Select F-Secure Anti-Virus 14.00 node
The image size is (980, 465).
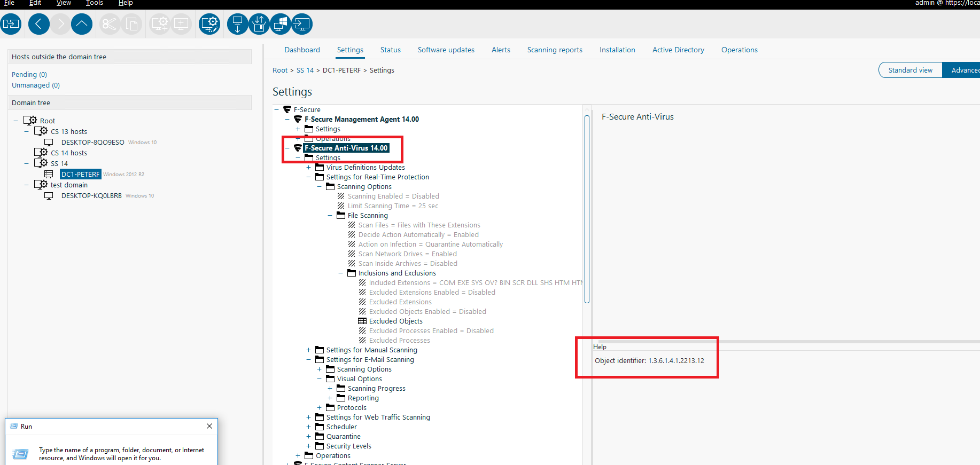click(346, 148)
